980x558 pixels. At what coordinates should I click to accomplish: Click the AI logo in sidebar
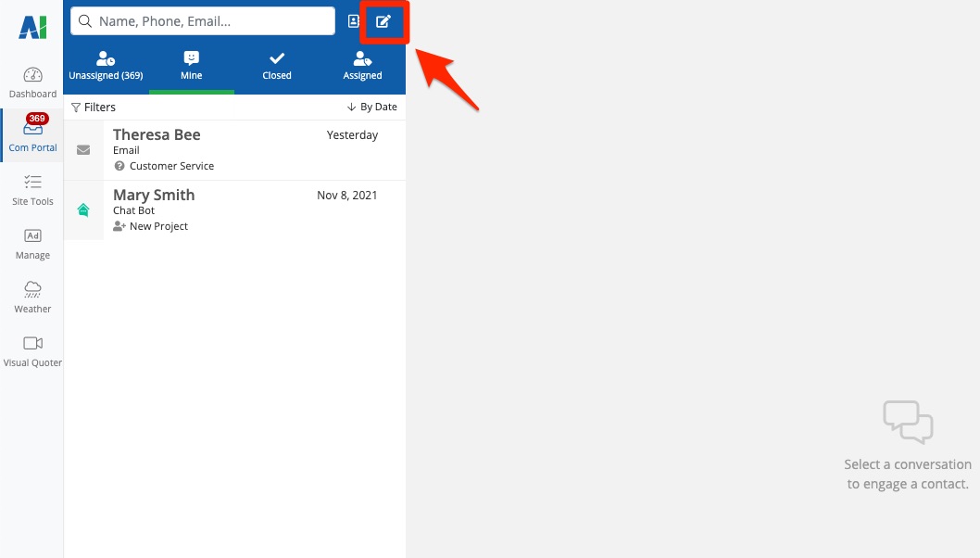coord(32,28)
